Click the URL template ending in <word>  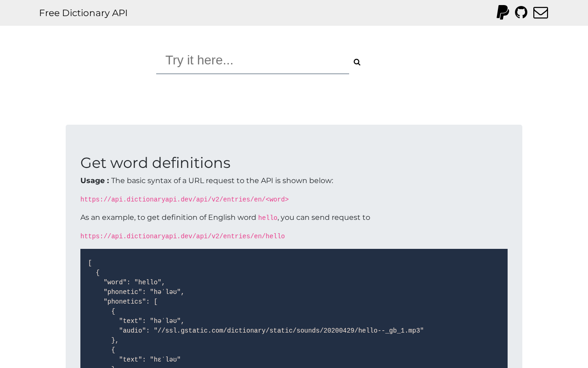pyautogui.click(x=184, y=200)
